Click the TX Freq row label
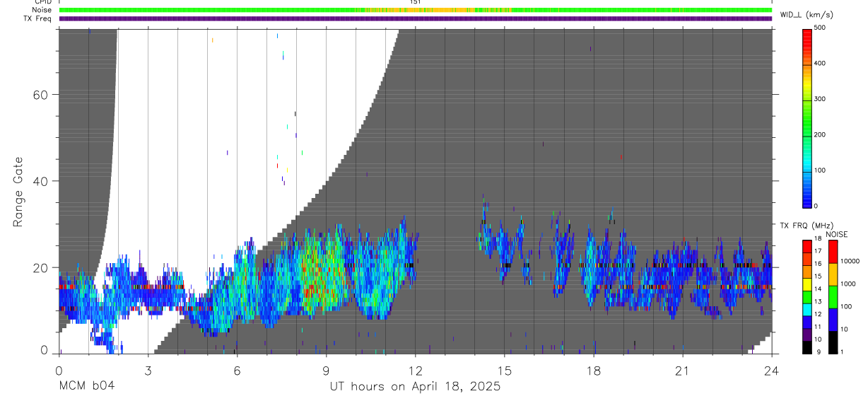Screen dimensions: 868x401 pos(38,18)
